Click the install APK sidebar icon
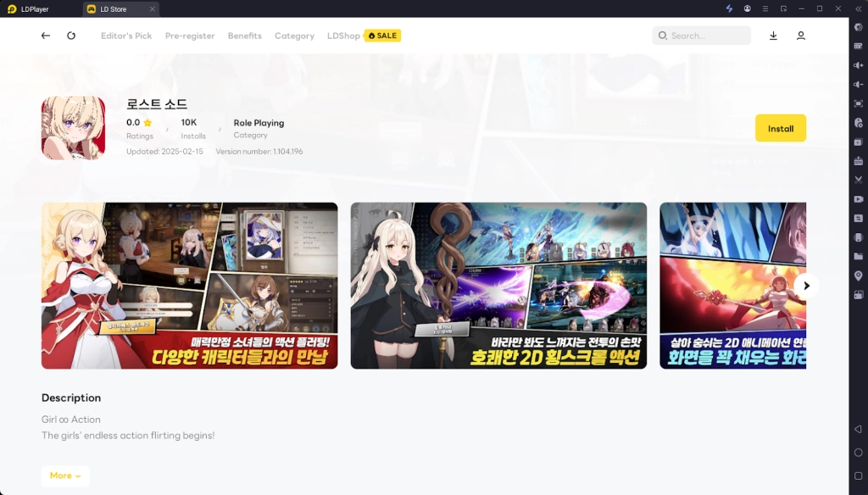Screen dimensions: 868x495 [x=858, y=160]
